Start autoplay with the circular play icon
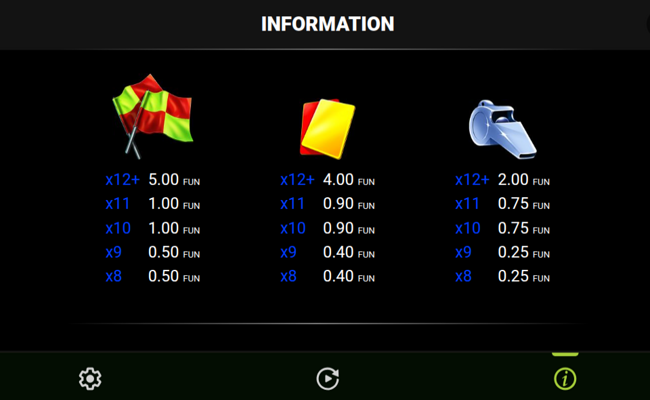650x400 pixels. click(327, 378)
